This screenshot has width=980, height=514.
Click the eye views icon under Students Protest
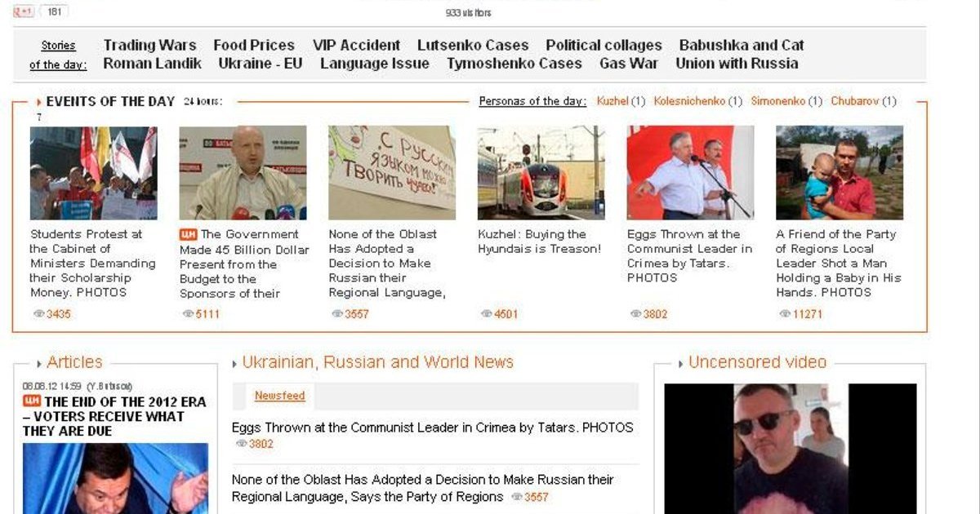point(38,313)
